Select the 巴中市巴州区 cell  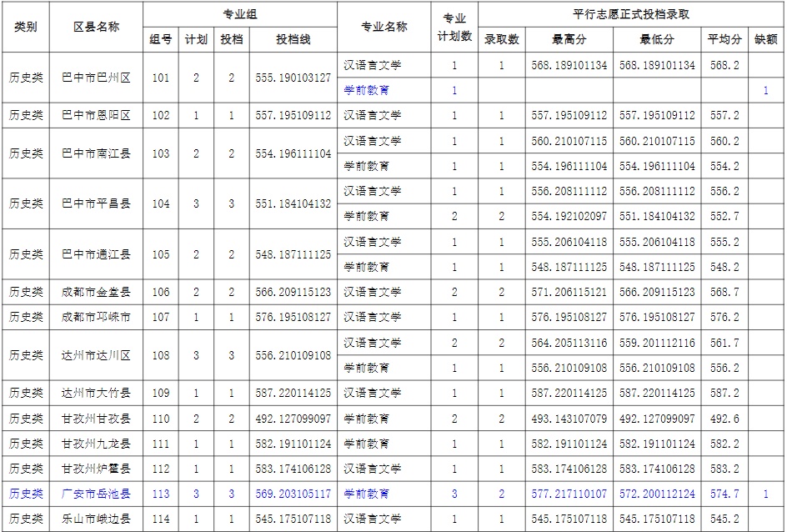(97, 78)
